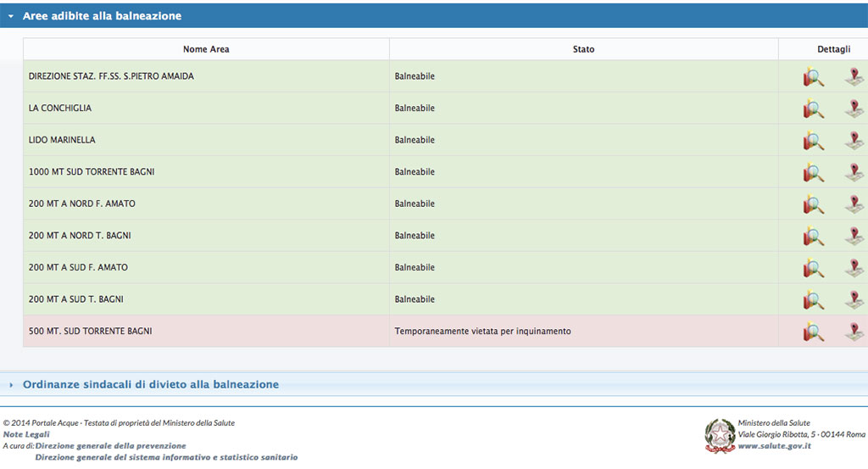Select row name 1000 MT SUD TORRENTE BAGNI
The image size is (868, 469).
pos(92,171)
